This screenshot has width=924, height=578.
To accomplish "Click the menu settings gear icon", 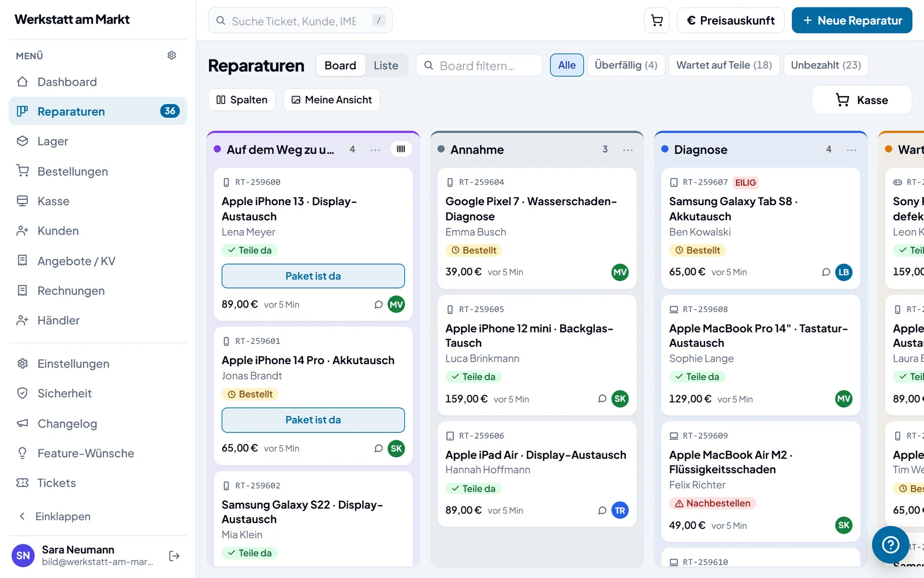I will [172, 55].
